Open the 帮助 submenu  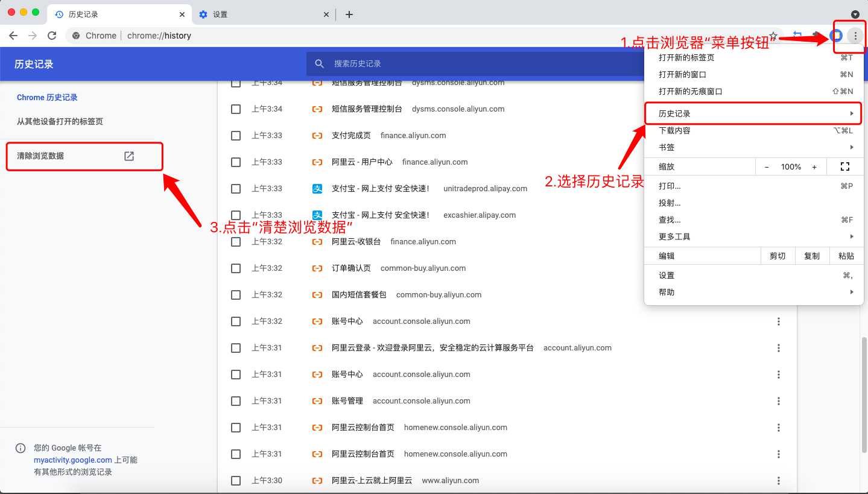pos(666,292)
